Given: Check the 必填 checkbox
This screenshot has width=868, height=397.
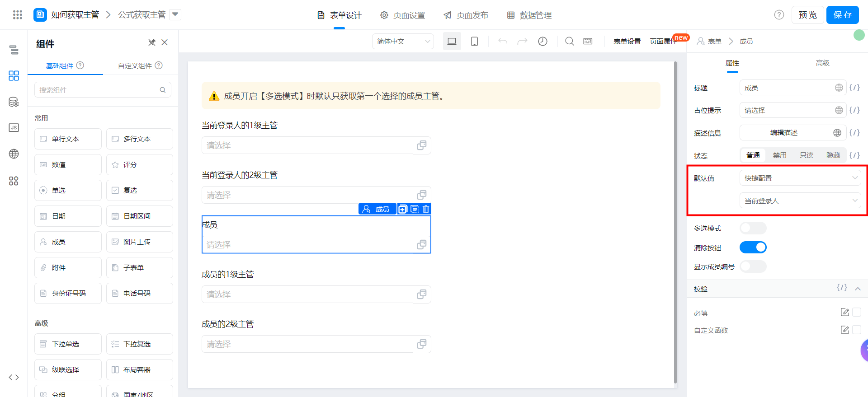Looking at the screenshot, I should (x=857, y=312).
